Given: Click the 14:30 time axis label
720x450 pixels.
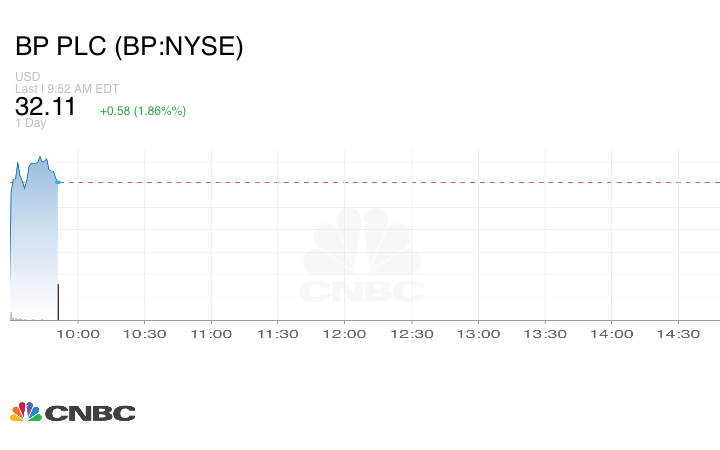Looking at the screenshot, I should pos(679,334).
